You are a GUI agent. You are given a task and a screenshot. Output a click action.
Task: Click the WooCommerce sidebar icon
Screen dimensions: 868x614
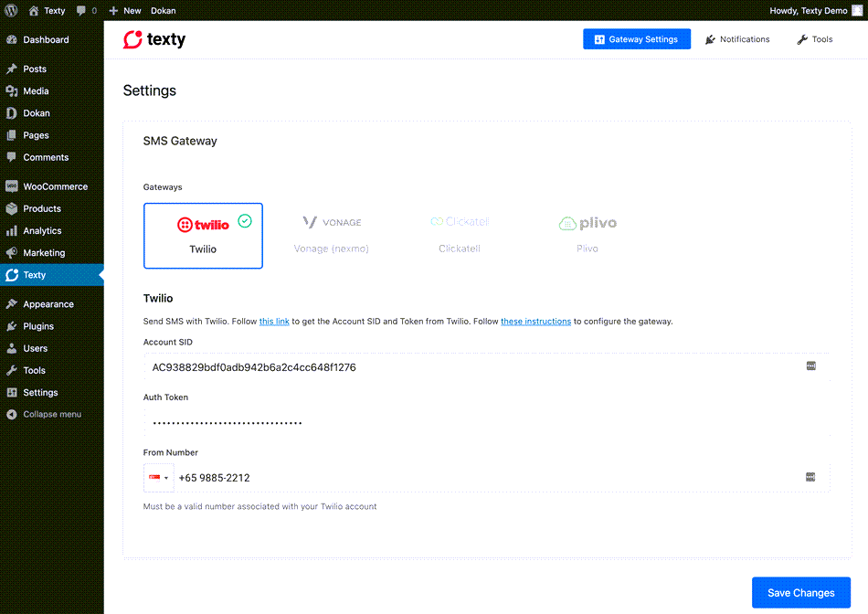[x=12, y=186]
